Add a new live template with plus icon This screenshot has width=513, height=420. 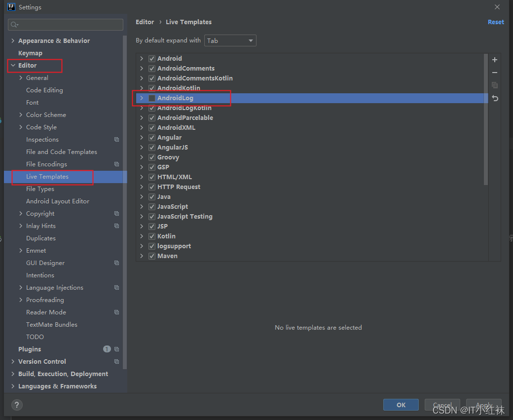pos(495,60)
